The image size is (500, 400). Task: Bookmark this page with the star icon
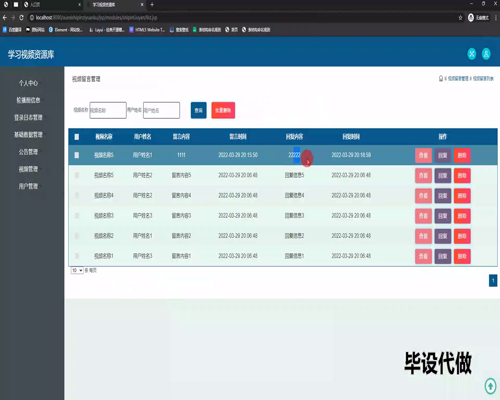click(x=460, y=18)
